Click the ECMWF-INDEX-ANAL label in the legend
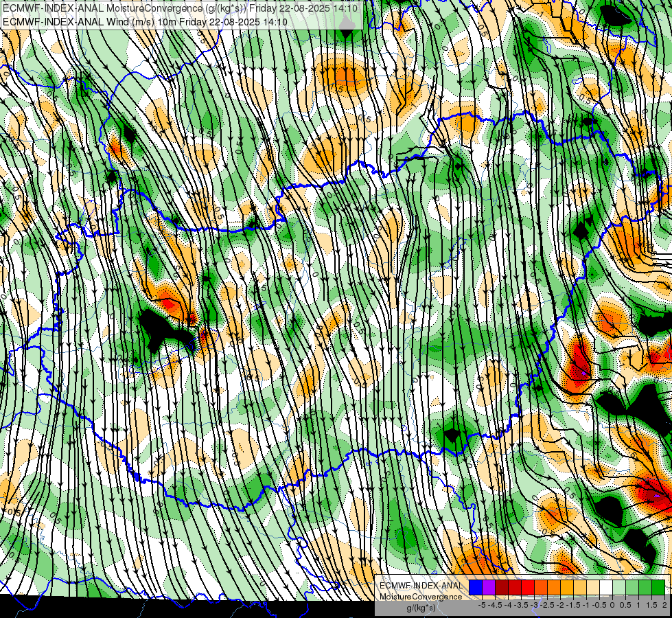The height and width of the screenshot is (618, 672). tap(421, 586)
